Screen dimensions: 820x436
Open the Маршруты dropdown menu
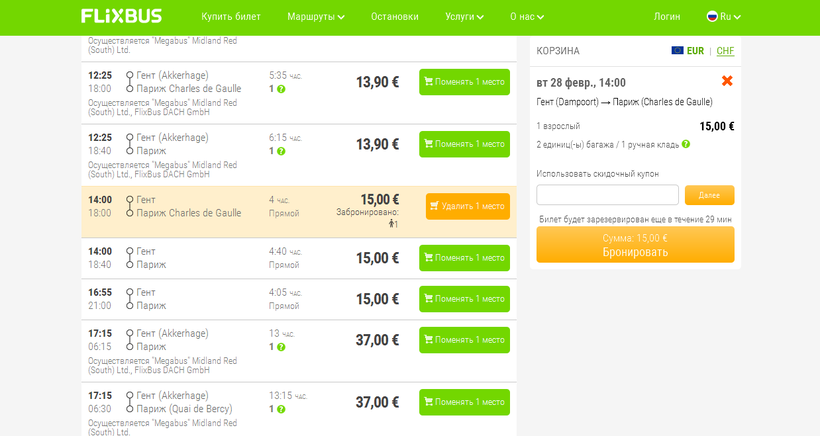coord(315,17)
